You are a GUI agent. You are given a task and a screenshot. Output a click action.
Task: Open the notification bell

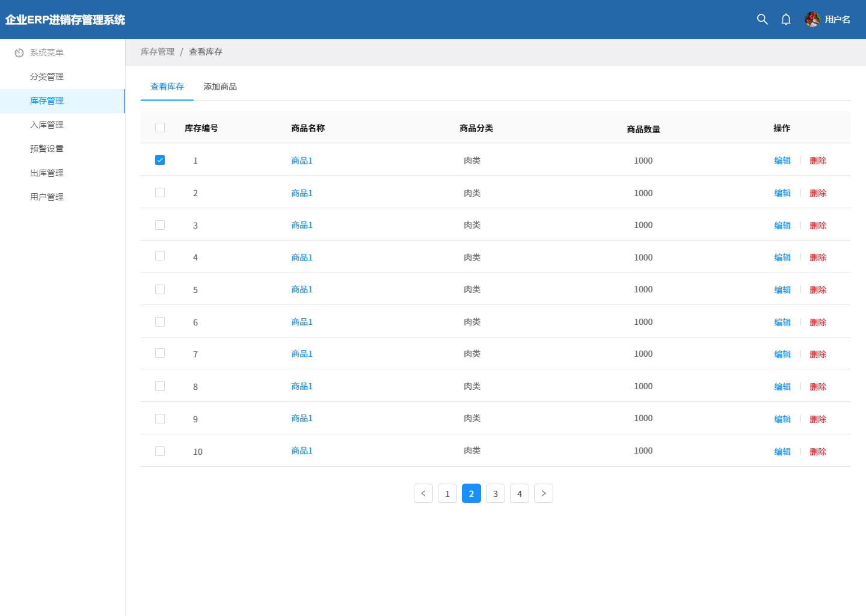point(786,19)
